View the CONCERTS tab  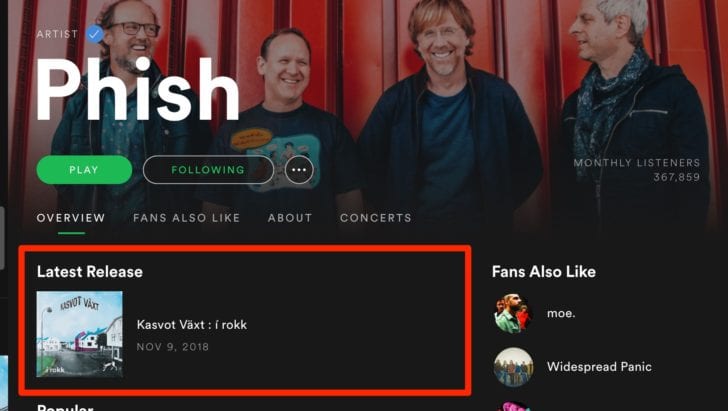point(376,218)
